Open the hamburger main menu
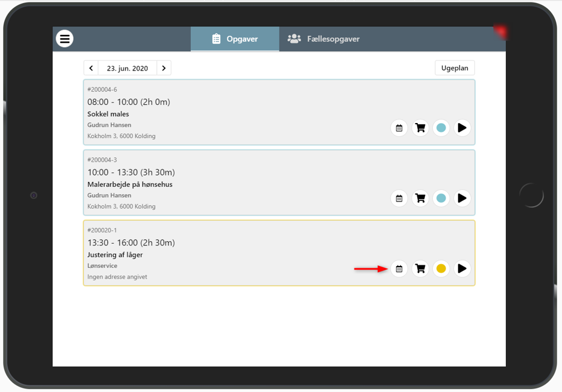 pos(65,39)
